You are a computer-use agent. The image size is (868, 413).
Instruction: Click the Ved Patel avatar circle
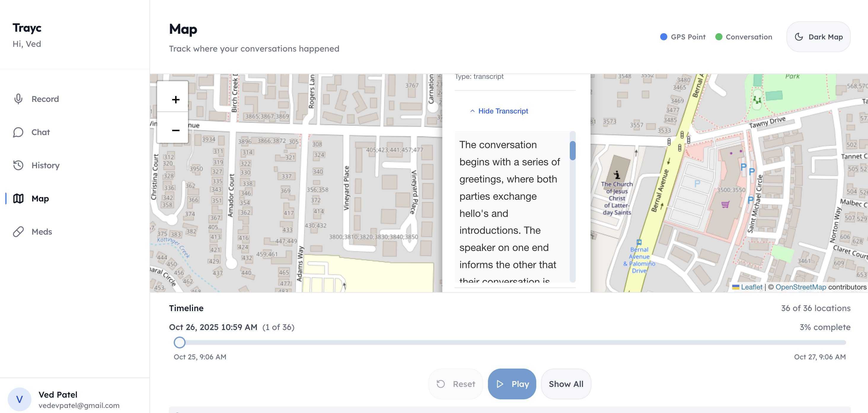pyautogui.click(x=20, y=399)
